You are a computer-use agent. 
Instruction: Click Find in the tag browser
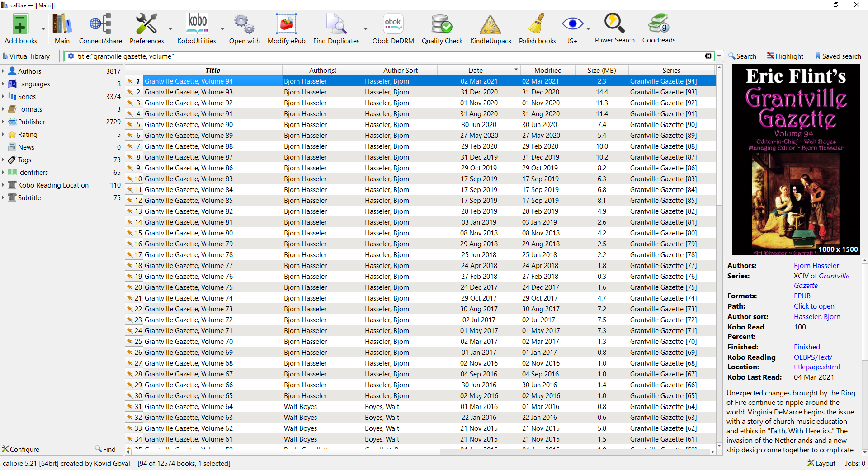(105, 449)
